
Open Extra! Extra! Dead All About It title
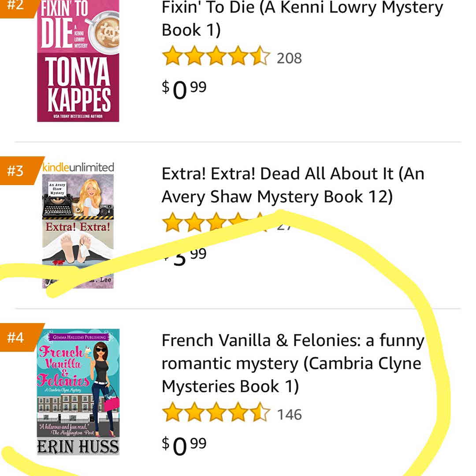pyautogui.click(x=293, y=185)
